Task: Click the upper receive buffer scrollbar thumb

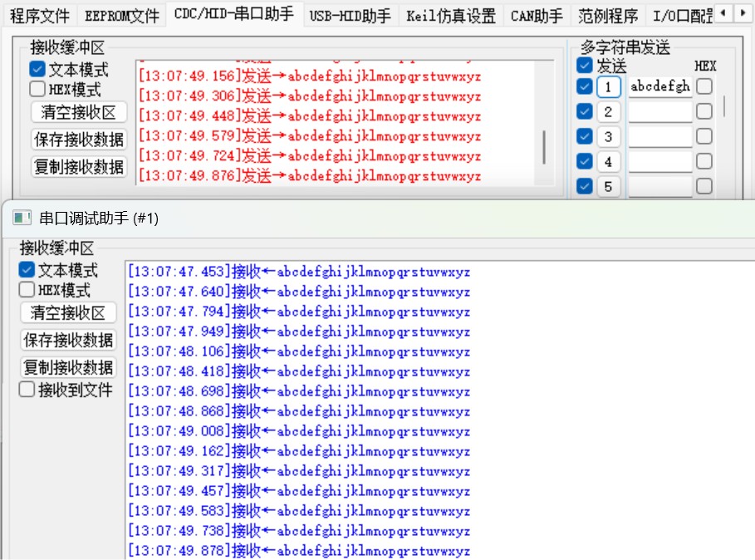Action: (544, 147)
